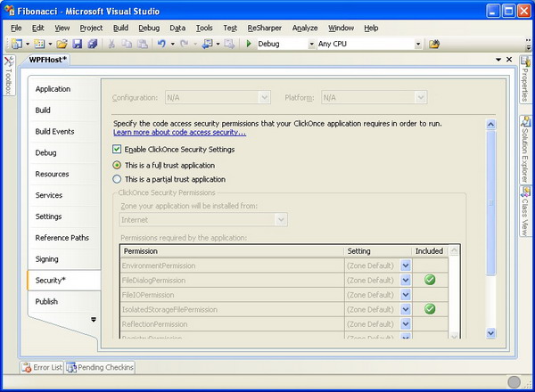Open the Internet zone dropdown
Screen dimensions: 535x392
[x=281, y=219]
